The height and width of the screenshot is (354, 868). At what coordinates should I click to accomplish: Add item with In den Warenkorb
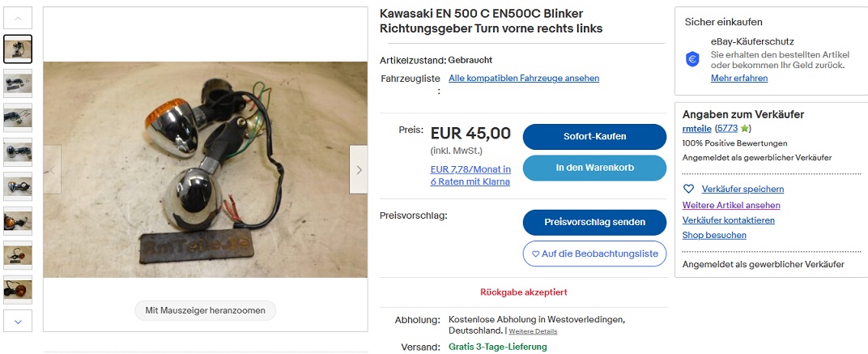point(594,168)
